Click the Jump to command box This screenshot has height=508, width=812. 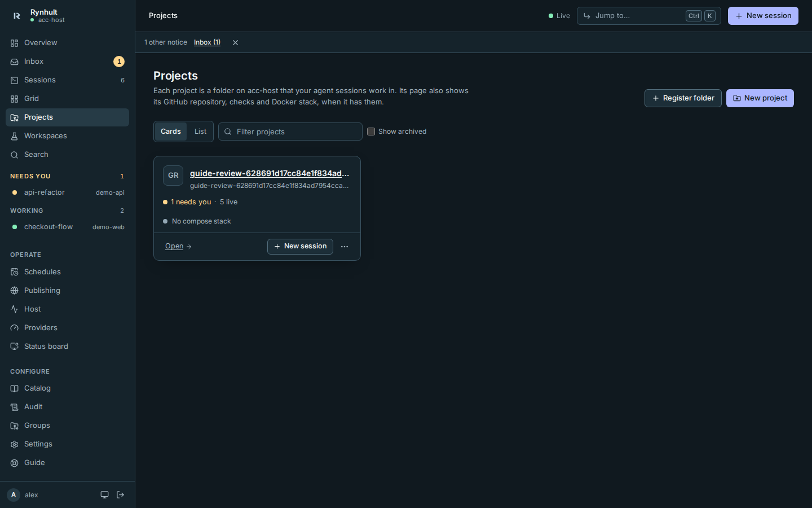(x=649, y=16)
